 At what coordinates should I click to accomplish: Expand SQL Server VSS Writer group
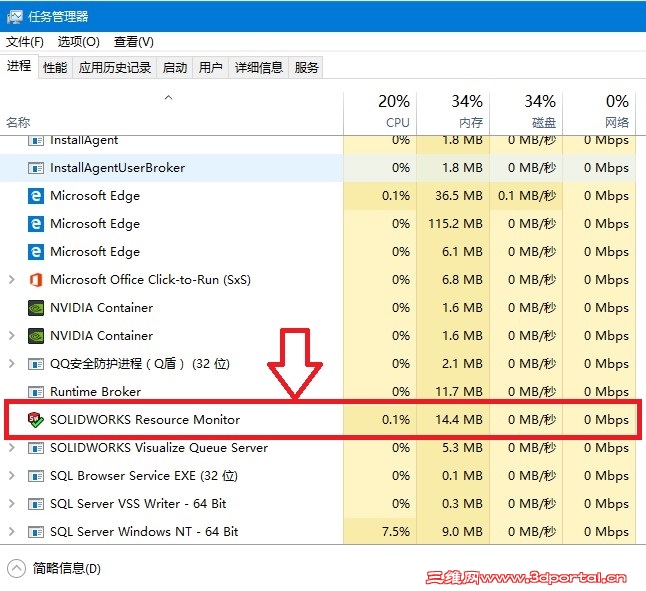point(12,504)
